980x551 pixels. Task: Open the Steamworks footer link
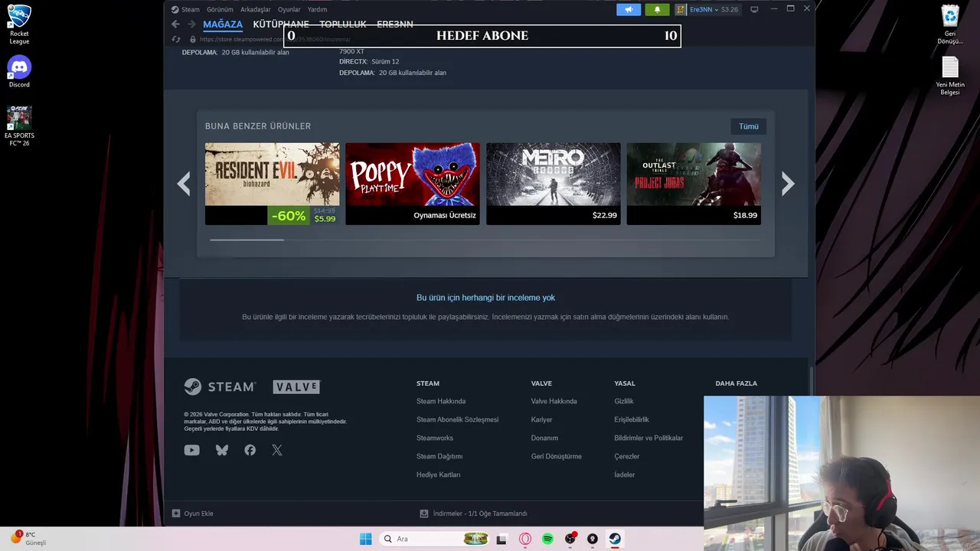[x=435, y=438]
